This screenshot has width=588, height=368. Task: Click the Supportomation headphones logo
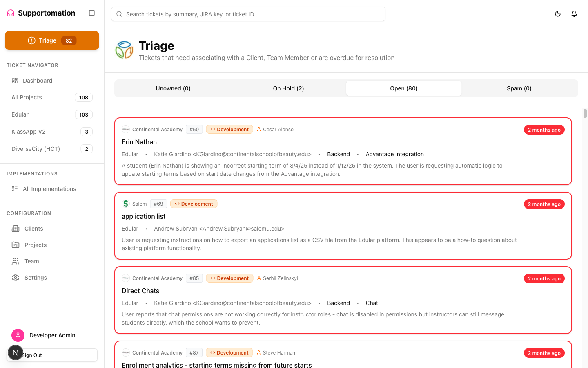coord(9,13)
